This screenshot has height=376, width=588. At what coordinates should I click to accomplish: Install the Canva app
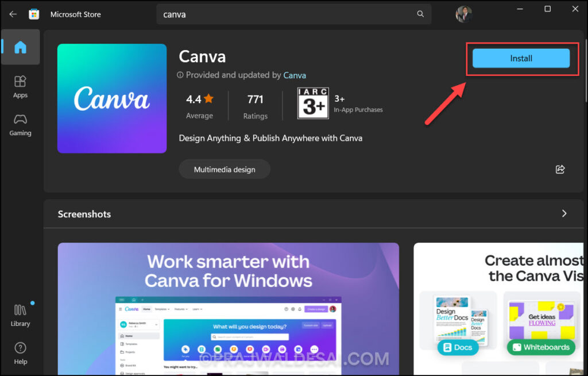click(x=521, y=58)
